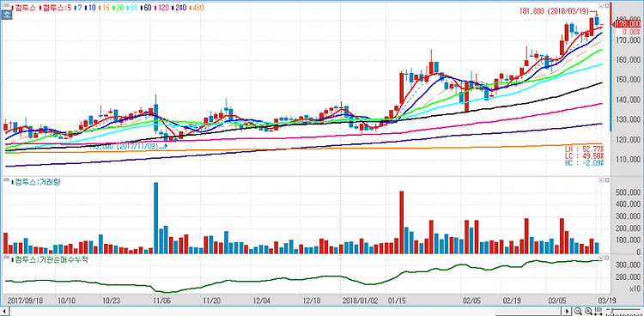This screenshot has height=316, width=644.
Task: Click the horizontal scrollbar right arrow
Action: click(x=567, y=311)
